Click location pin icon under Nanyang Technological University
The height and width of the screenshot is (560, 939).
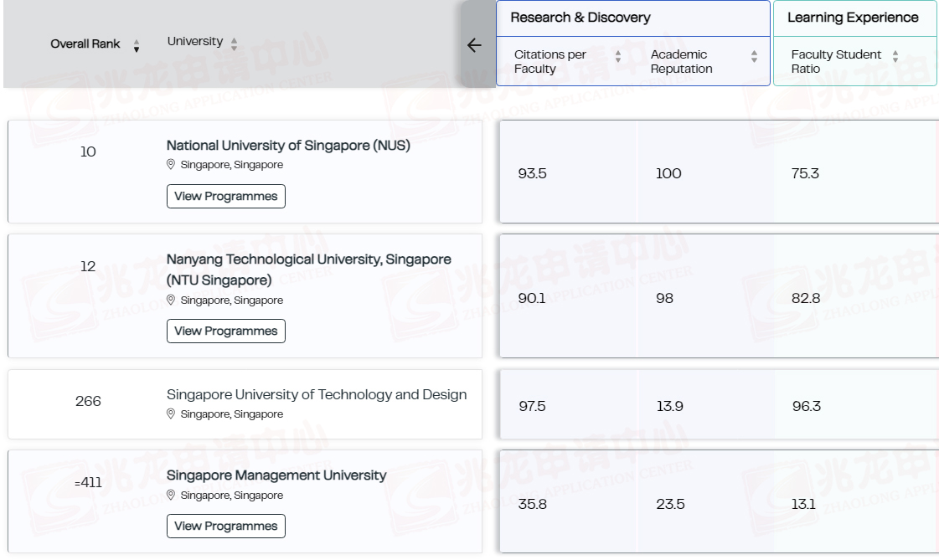click(171, 300)
